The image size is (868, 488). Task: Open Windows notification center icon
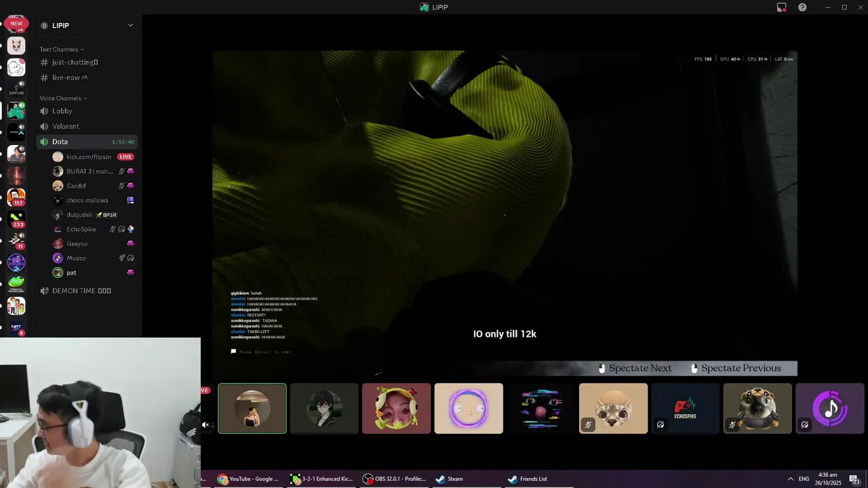coord(855,479)
